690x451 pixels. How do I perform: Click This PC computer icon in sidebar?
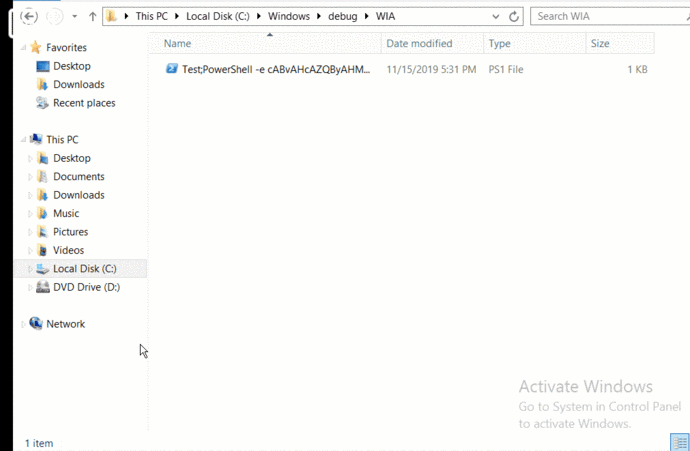click(36, 139)
